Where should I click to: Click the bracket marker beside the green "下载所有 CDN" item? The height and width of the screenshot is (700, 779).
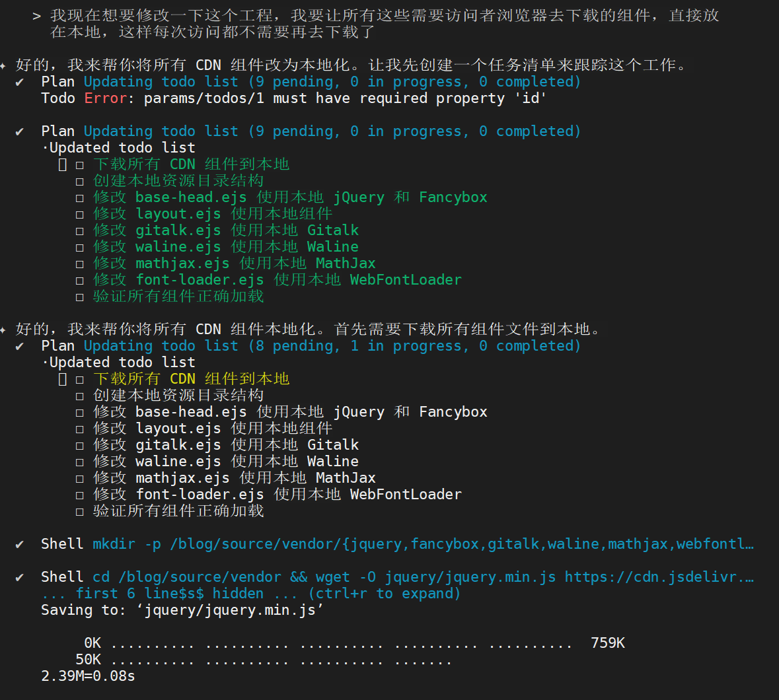63,164
